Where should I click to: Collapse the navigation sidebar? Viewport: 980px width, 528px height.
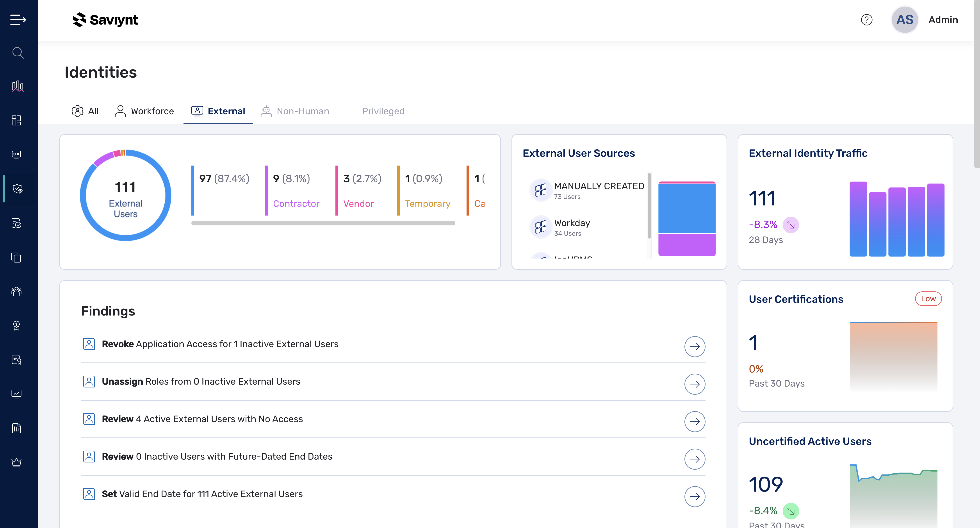pyautogui.click(x=18, y=20)
